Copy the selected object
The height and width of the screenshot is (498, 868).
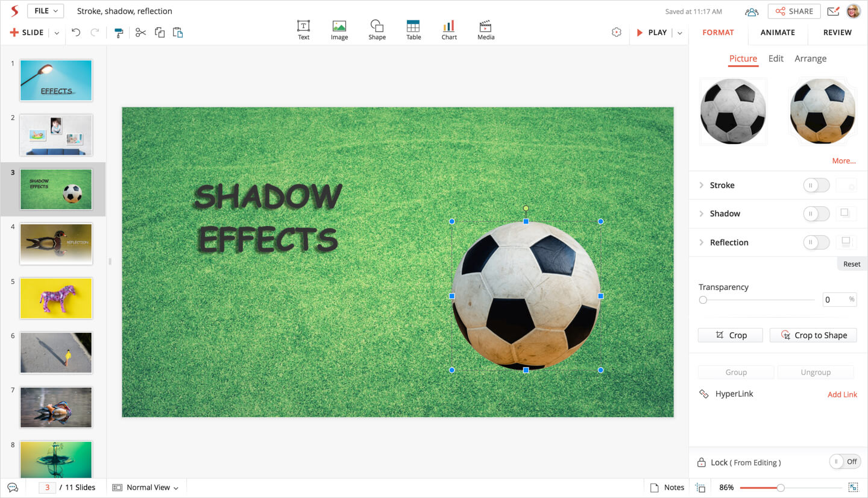(x=160, y=33)
